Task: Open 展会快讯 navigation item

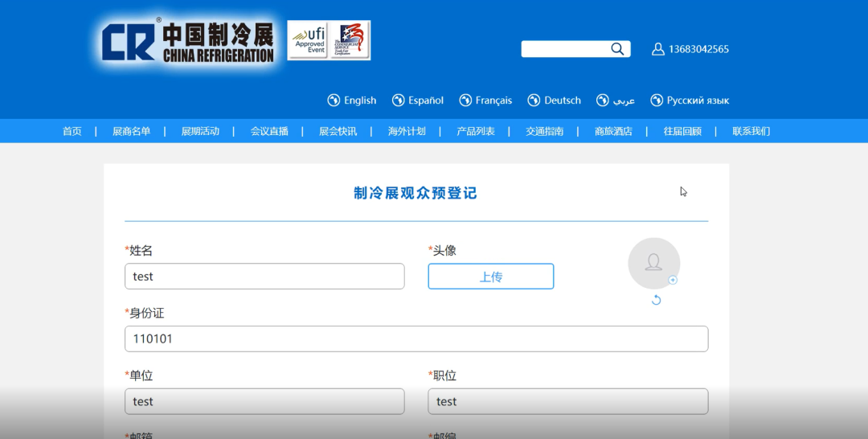Action: 338,131
